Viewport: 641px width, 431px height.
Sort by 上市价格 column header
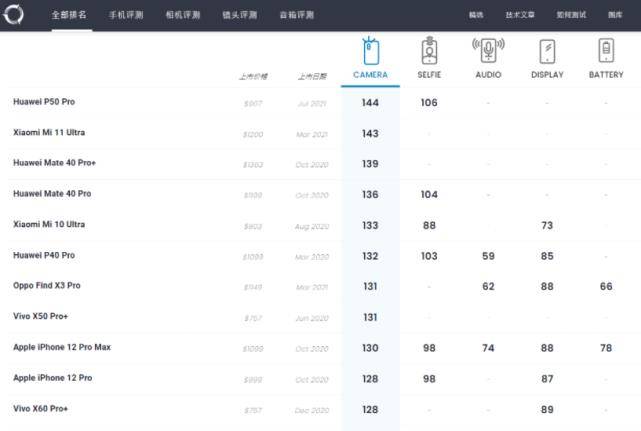(253, 76)
